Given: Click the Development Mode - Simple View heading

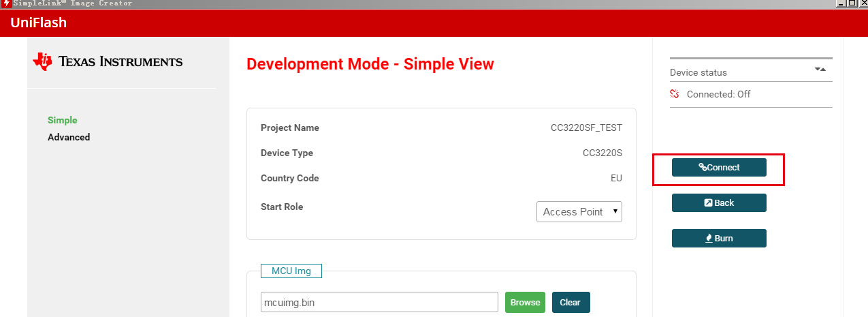Looking at the screenshot, I should pos(370,64).
